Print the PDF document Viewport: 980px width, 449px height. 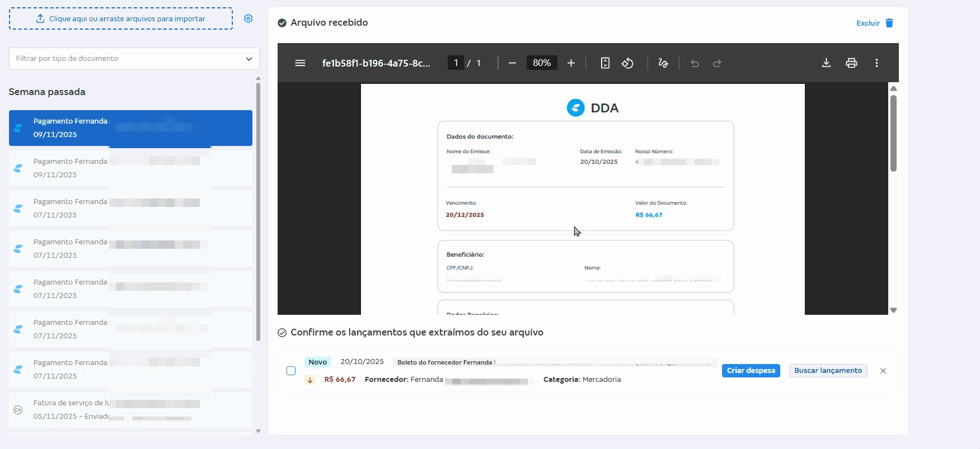(x=851, y=63)
